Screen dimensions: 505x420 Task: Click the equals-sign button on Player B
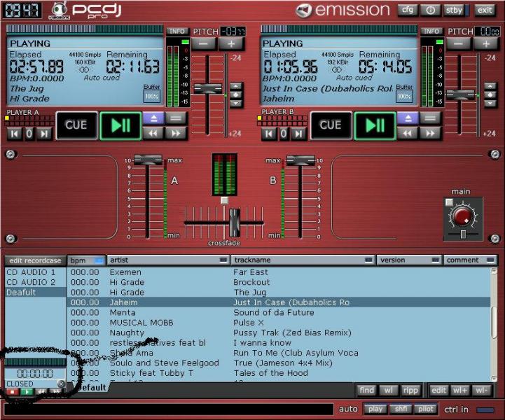coord(430,118)
